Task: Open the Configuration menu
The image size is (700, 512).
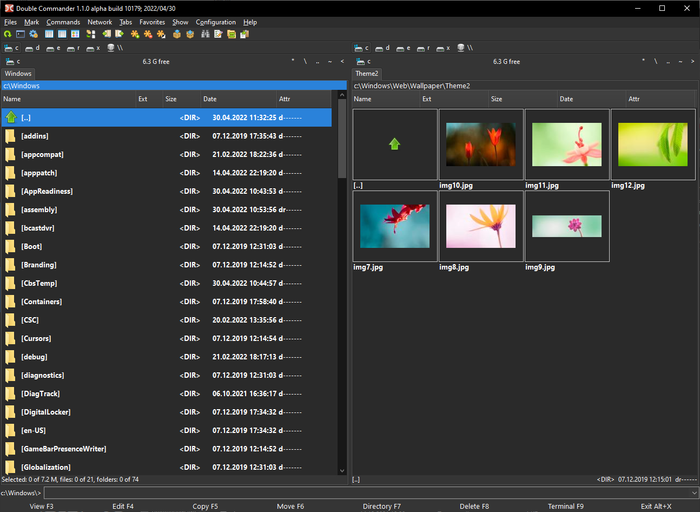Action: (x=215, y=21)
